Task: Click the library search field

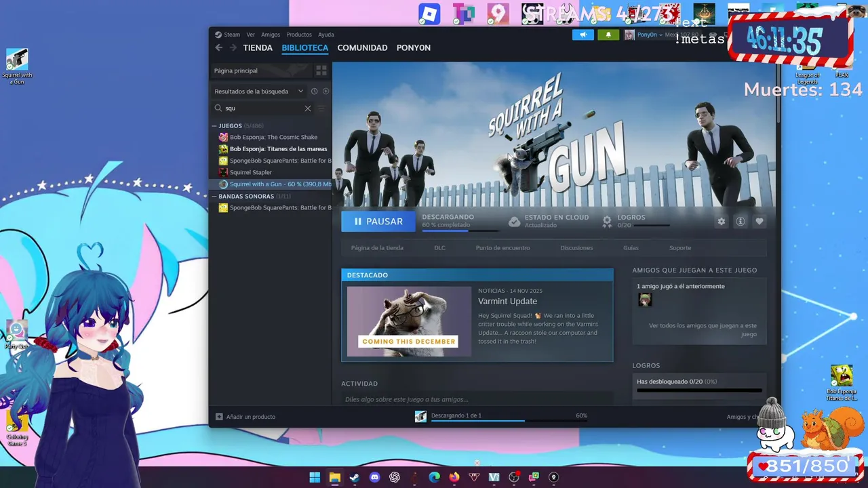Action: (x=263, y=108)
